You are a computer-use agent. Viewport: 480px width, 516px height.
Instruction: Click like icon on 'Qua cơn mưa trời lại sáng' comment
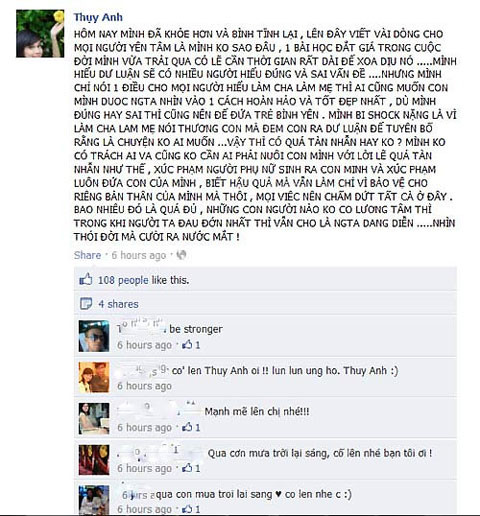pyautogui.click(x=187, y=468)
